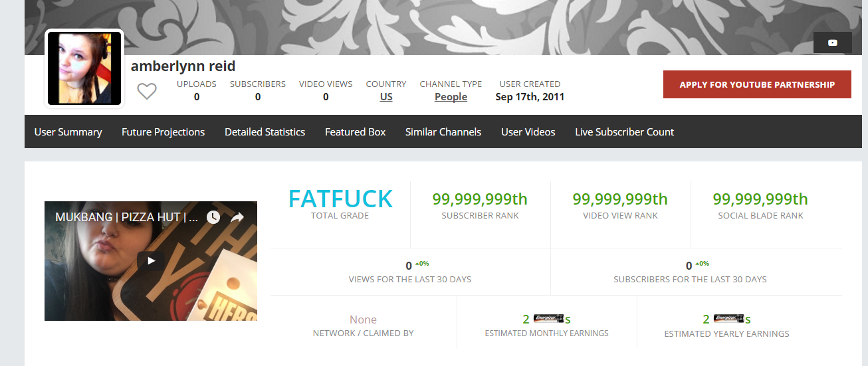The width and height of the screenshot is (868, 366).
Task: Click battery icon in yearly earnings
Action: [x=728, y=319]
